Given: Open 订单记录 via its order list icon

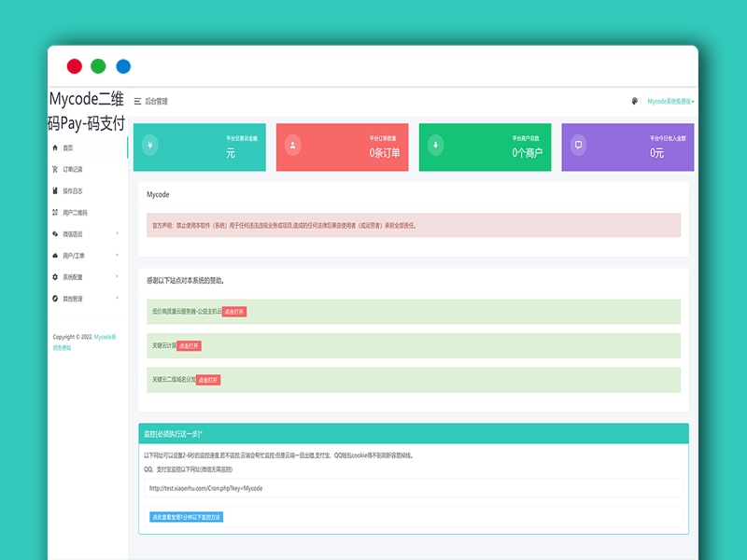Looking at the screenshot, I should tap(53, 169).
